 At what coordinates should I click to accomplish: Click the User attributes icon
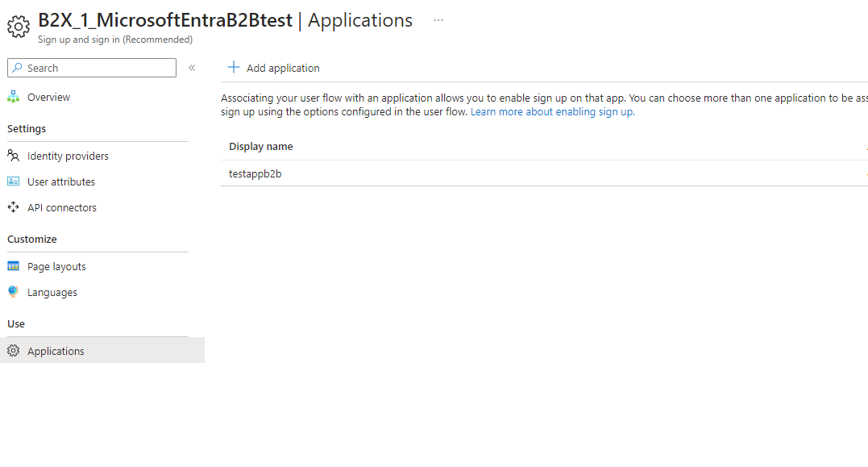click(13, 181)
